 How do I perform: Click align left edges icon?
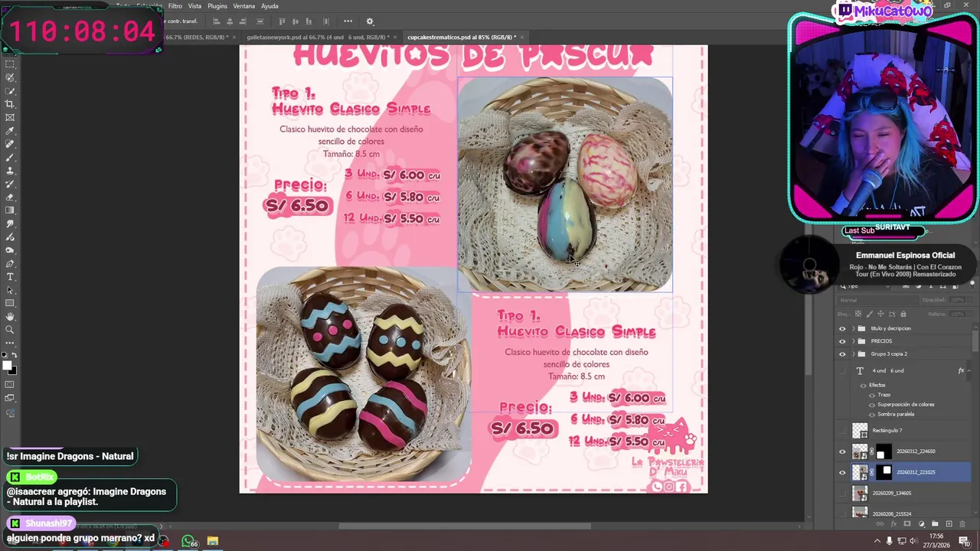[x=217, y=21]
